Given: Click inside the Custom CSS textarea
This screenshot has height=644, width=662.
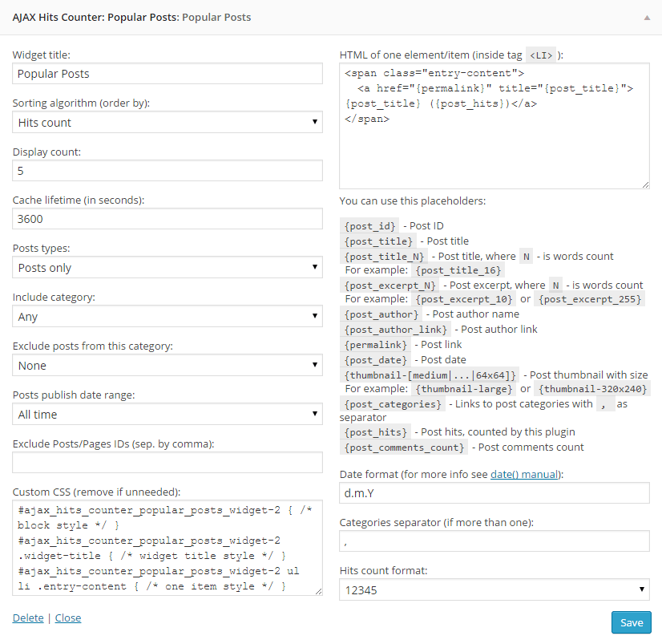Looking at the screenshot, I should 168,548.
